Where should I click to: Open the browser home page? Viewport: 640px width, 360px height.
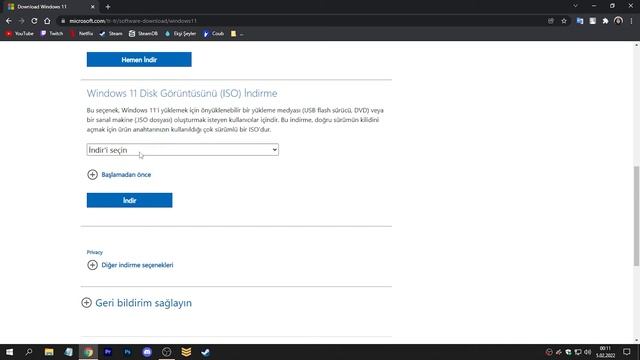click(47, 21)
